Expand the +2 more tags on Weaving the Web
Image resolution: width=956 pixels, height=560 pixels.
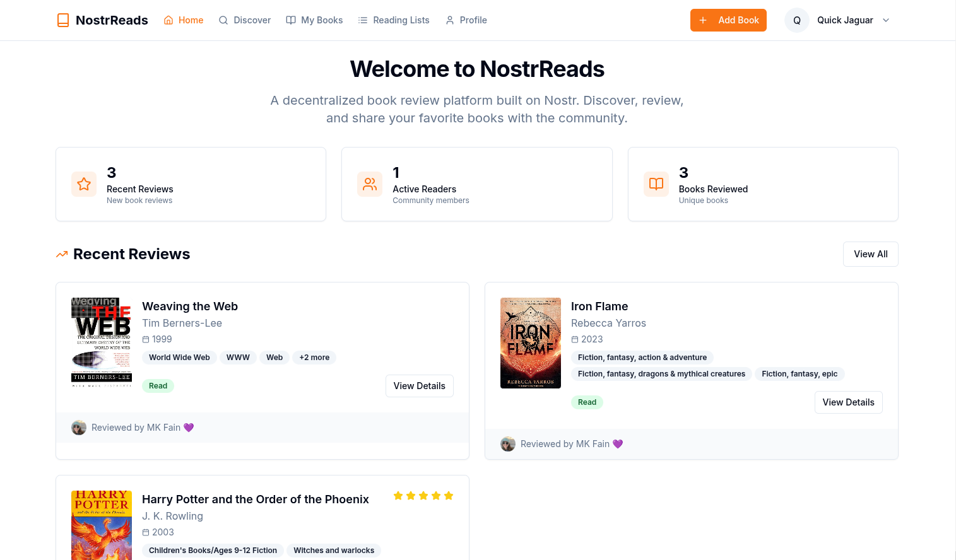pyautogui.click(x=314, y=357)
